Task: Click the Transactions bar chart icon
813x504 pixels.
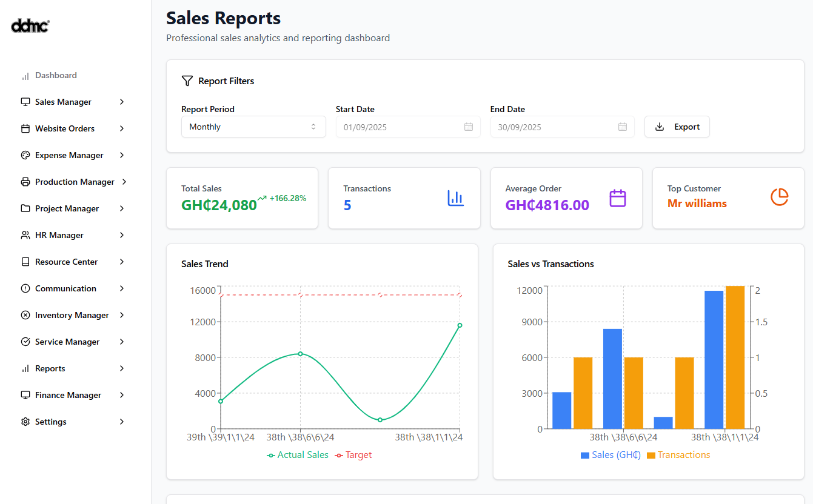Action: [x=455, y=198]
